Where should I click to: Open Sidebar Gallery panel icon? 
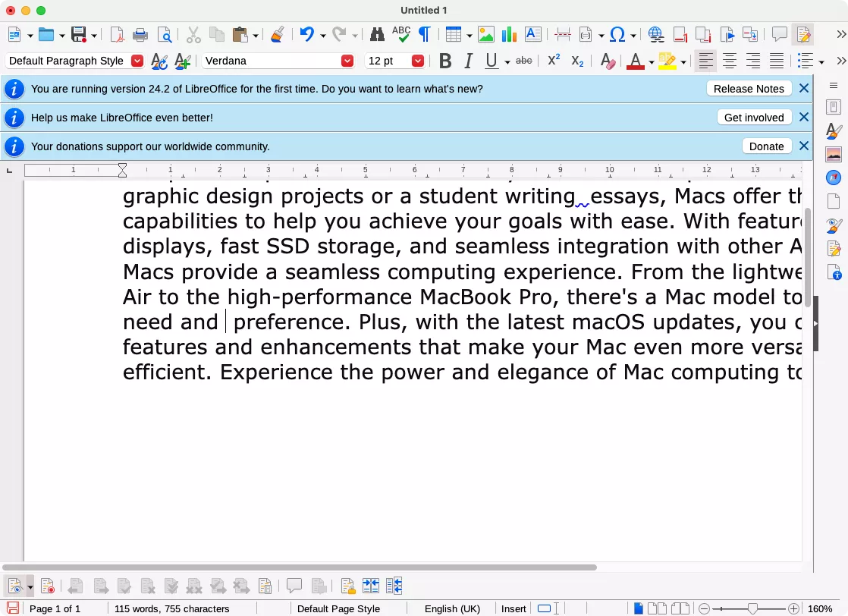tap(834, 154)
